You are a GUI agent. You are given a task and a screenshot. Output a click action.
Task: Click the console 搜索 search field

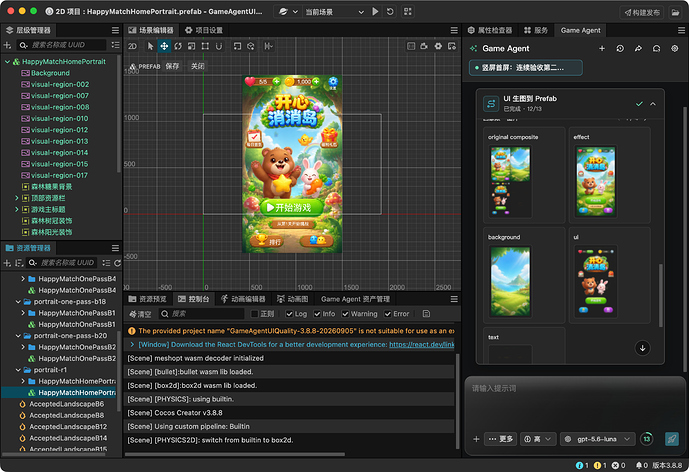201,314
